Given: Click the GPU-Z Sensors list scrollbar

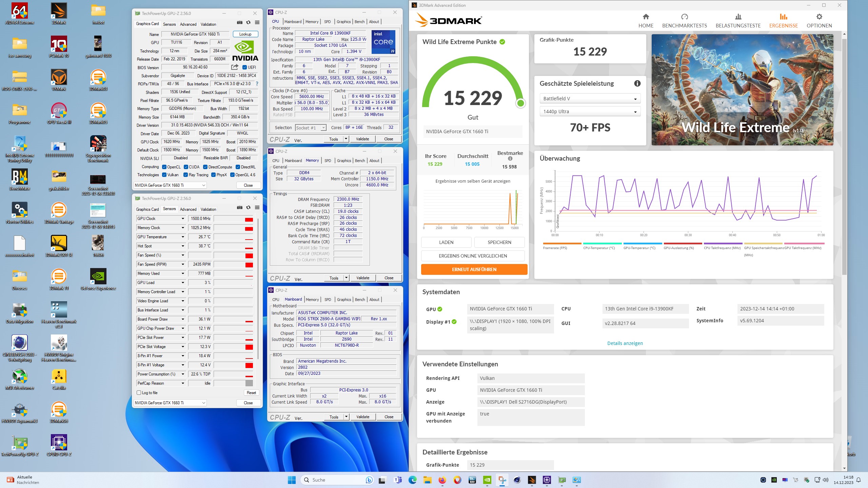Looking at the screenshot, I should (258, 288).
